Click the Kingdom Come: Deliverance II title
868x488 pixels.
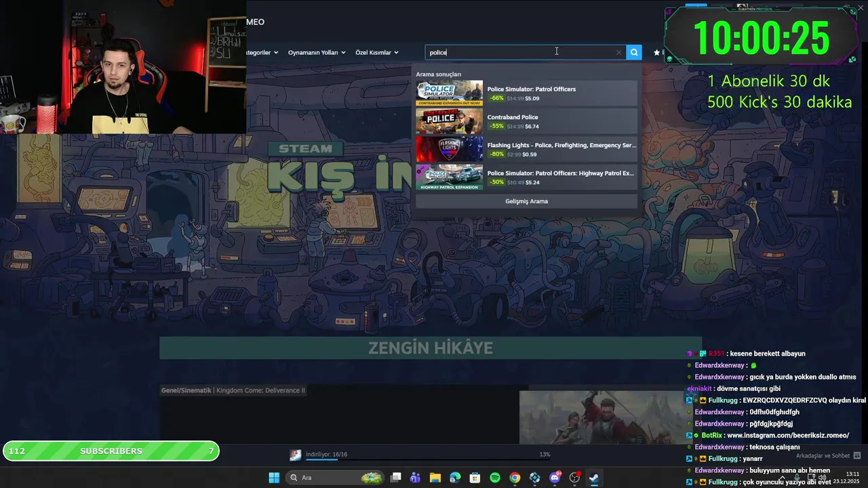(260, 390)
